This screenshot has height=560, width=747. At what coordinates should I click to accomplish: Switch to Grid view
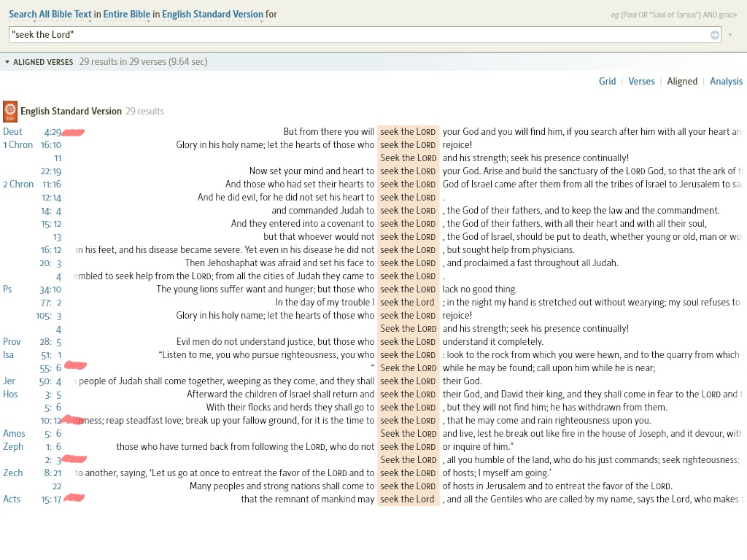point(607,82)
